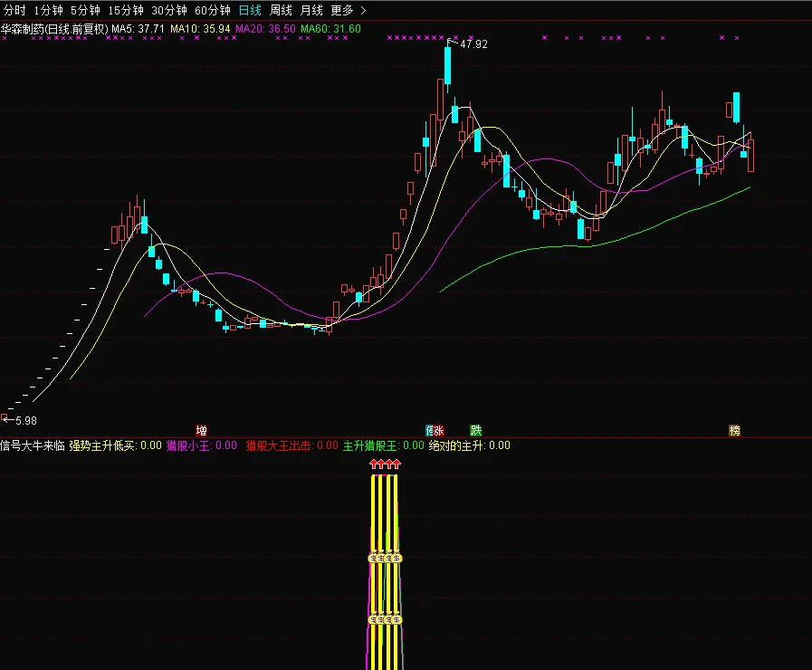Image resolution: width=812 pixels, height=670 pixels.
Task: Click the first red up-arrow signal
Action: pos(374,464)
